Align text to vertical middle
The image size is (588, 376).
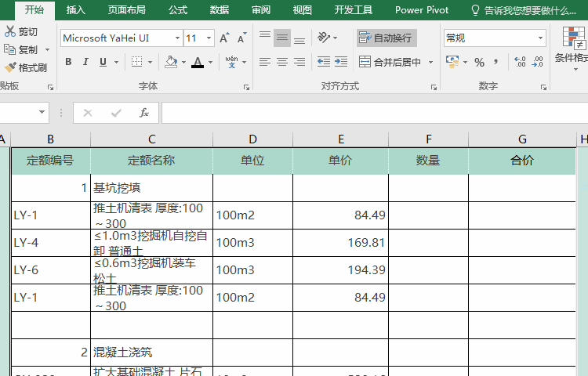[x=282, y=38]
